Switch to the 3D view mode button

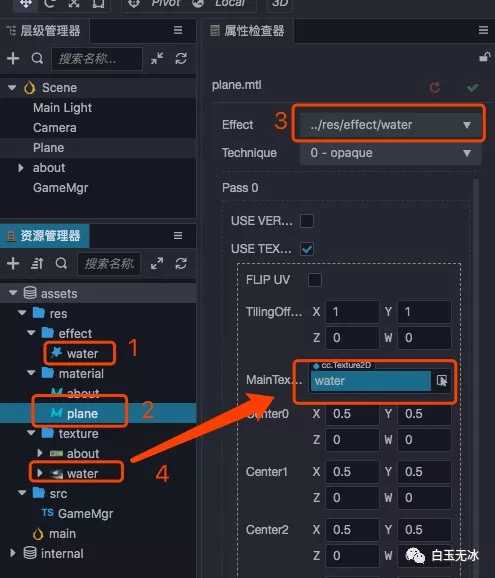pyautogui.click(x=279, y=4)
